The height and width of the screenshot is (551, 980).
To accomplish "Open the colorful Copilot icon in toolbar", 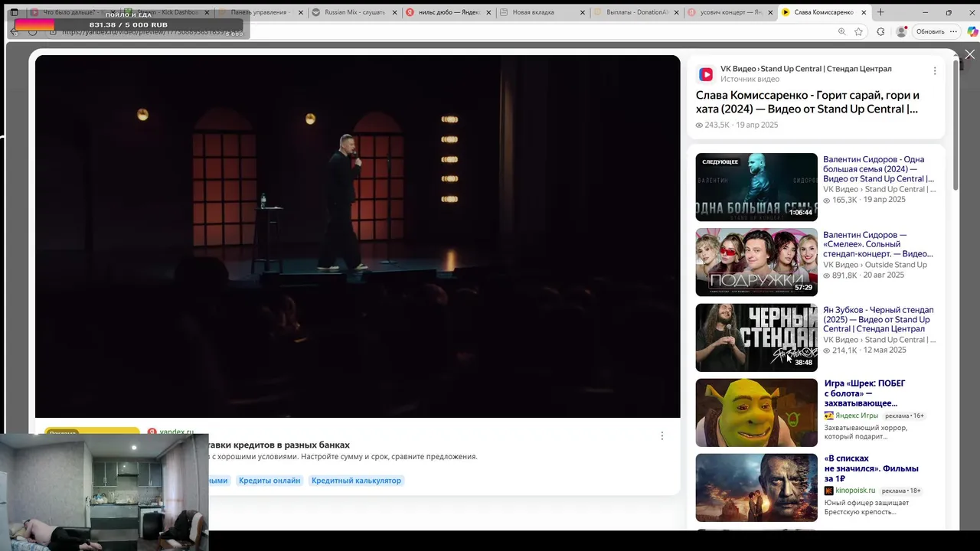I will pos(972,31).
